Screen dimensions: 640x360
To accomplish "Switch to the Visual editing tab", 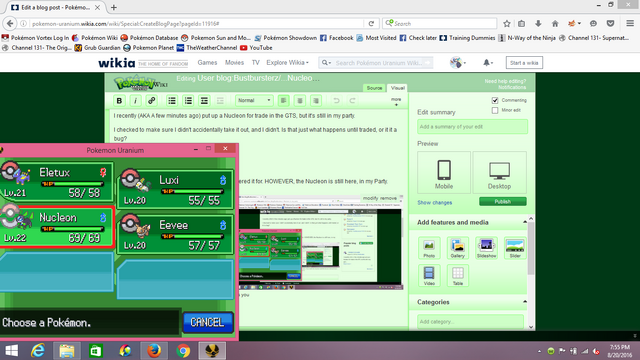I will 397,88.
